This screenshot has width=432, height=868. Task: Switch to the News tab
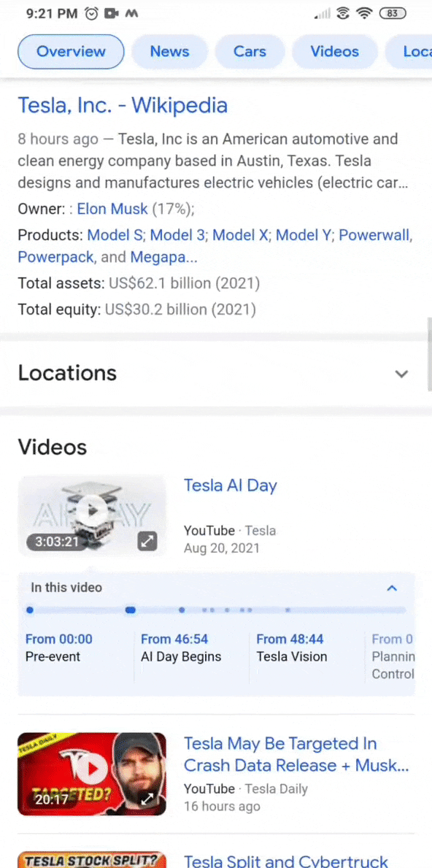click(169, 51)
